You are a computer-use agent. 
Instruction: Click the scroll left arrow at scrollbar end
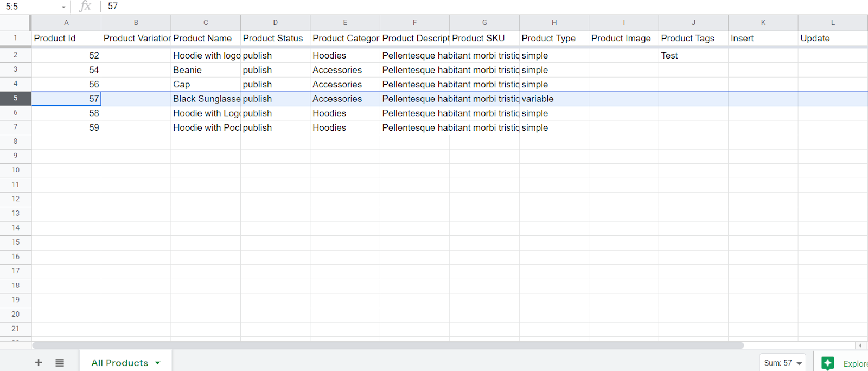click(860, 346)
